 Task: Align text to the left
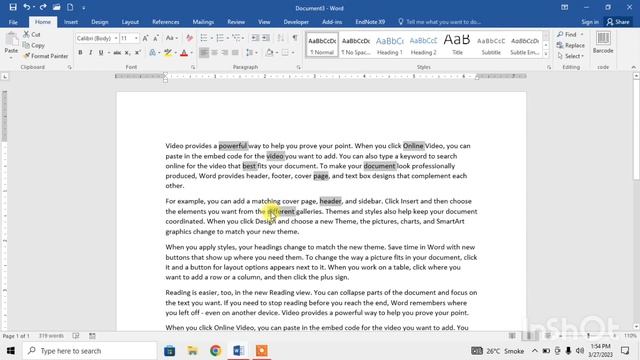pos(204,53)
